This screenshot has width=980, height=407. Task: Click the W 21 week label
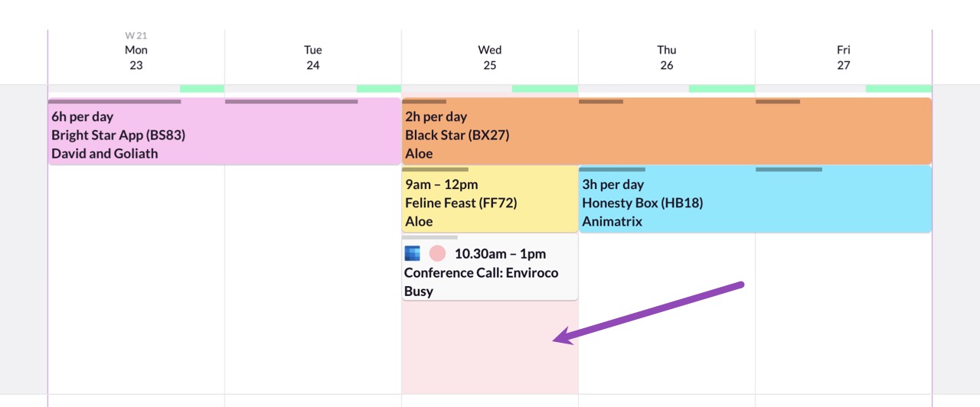point(136,35)
